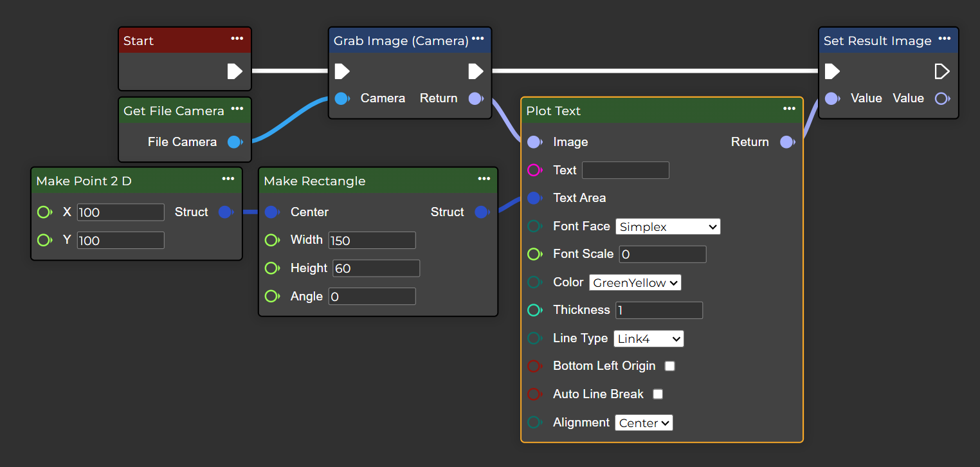
Task: Select the Get File Camera node title
Action: point(174,111)
